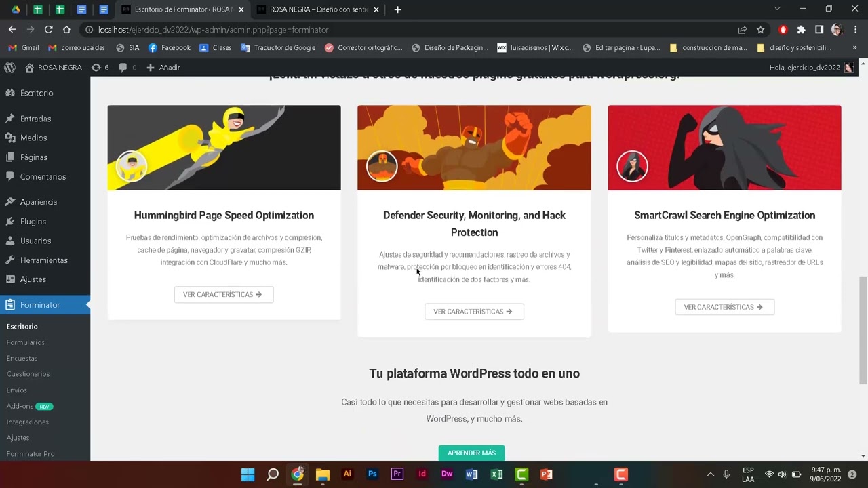Image resolution: width=868 pixels, height=488 pixels.
Task: Open the Herramientas menu
Action: (x=45, y=260)
